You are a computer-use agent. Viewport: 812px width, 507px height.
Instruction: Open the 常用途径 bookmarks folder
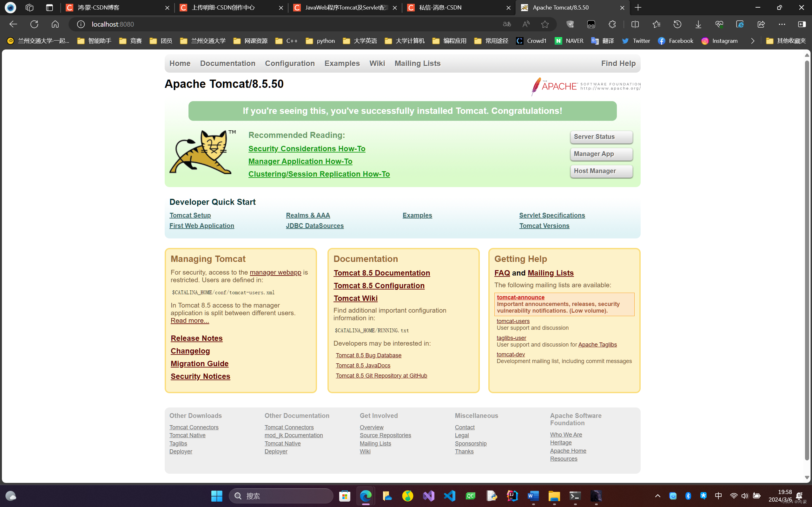point(491,41)
